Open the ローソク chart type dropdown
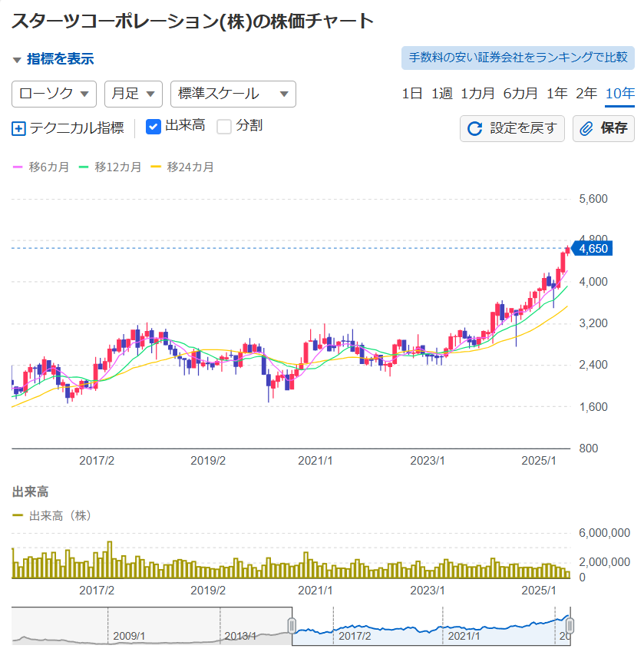 click(x=54, y=94)
